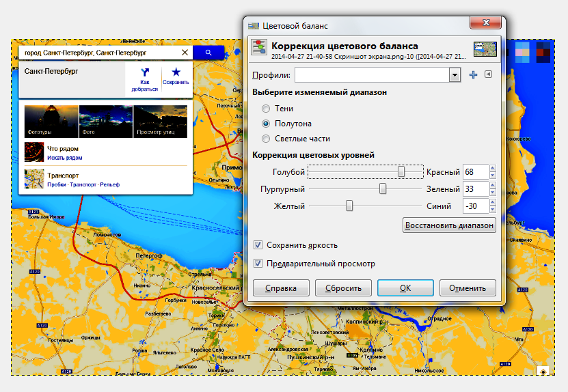Click the image preview thumbnail in dialog header
The image size is (568, 392).
485,49
